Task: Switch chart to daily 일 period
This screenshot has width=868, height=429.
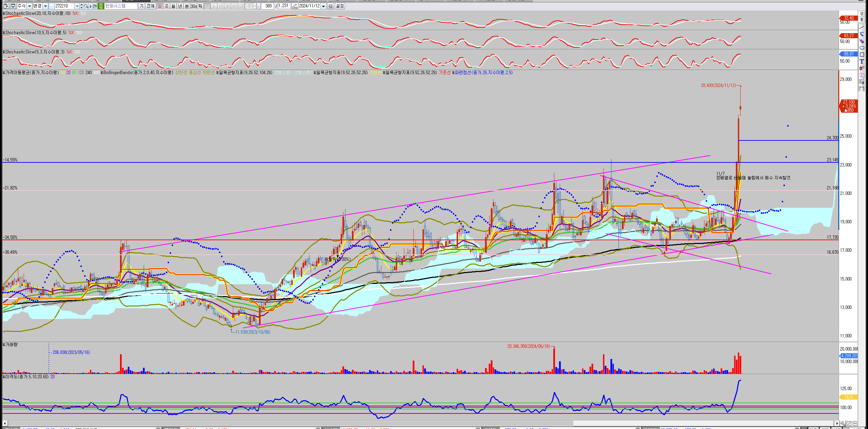Action: click(160, 6)
